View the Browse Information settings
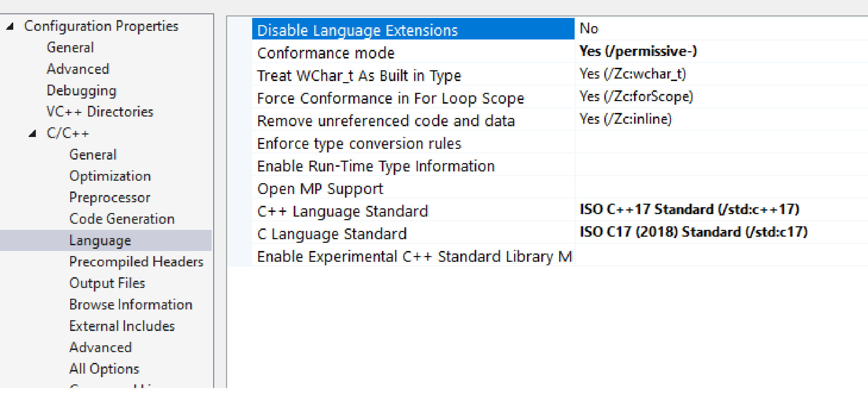868x393 pixels. tap(131, 304)
